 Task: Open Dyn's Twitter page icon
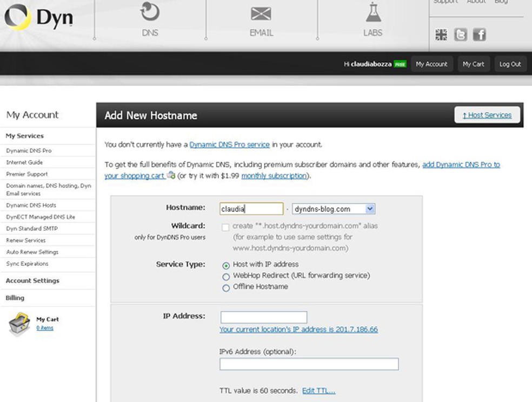click(x=460, y=34)
